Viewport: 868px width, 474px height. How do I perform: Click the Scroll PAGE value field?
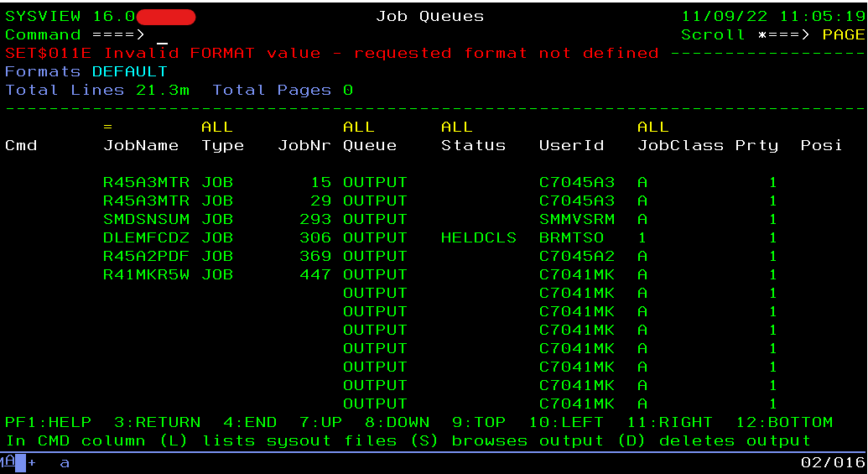(x=842, y=35)
